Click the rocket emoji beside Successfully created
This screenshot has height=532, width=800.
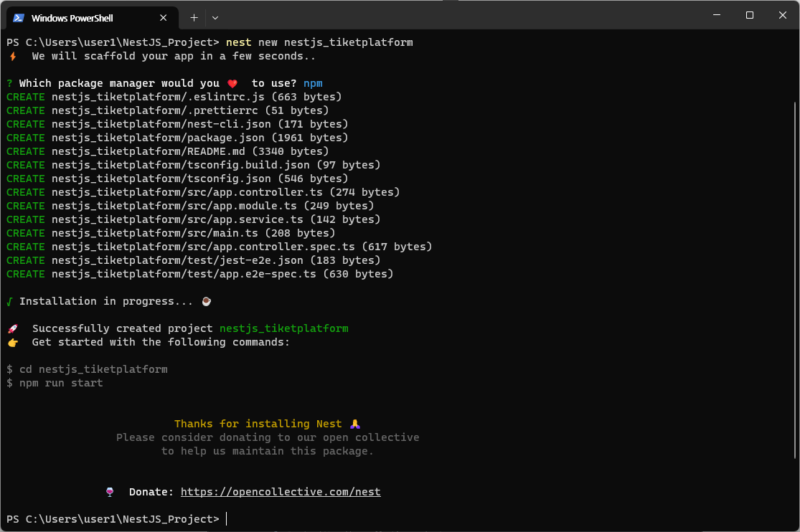click(13, 328)
